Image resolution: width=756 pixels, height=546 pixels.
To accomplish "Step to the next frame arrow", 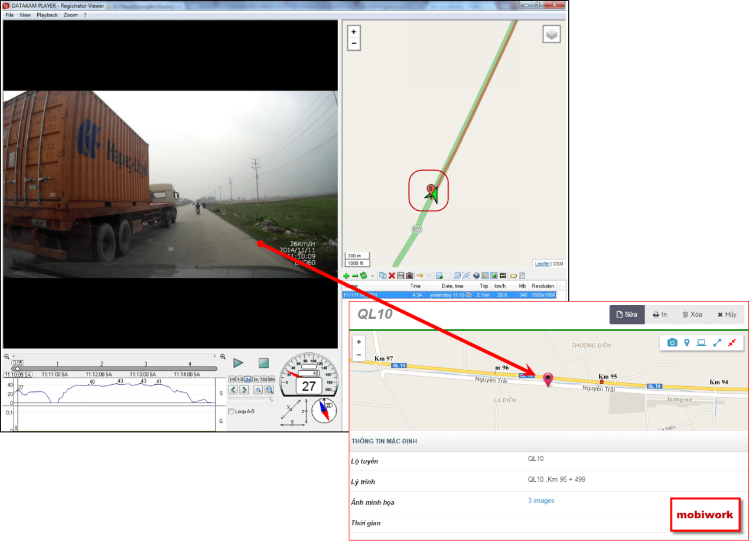I will (244, 390).
